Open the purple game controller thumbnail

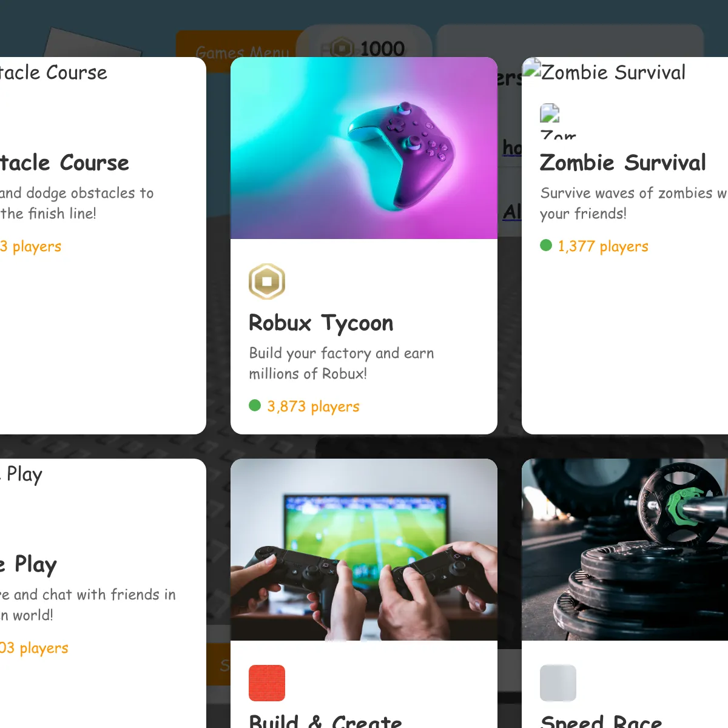[x=364, y=148]
